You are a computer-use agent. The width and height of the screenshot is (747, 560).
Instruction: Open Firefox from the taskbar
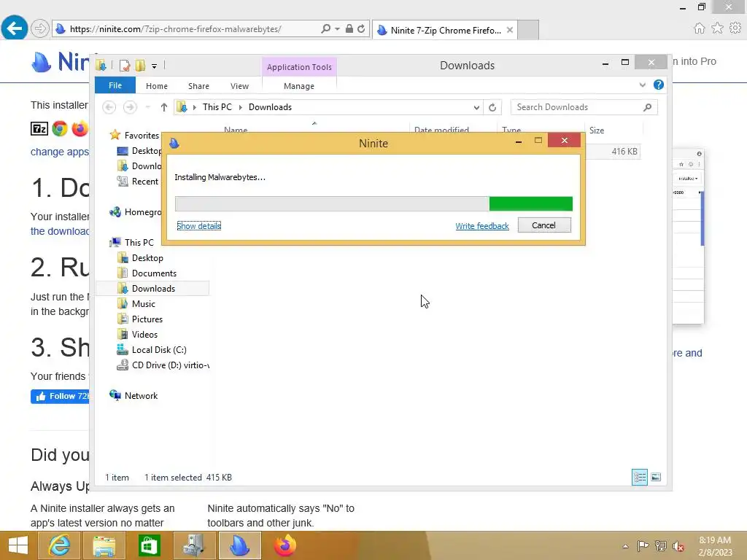pos(285,545)
